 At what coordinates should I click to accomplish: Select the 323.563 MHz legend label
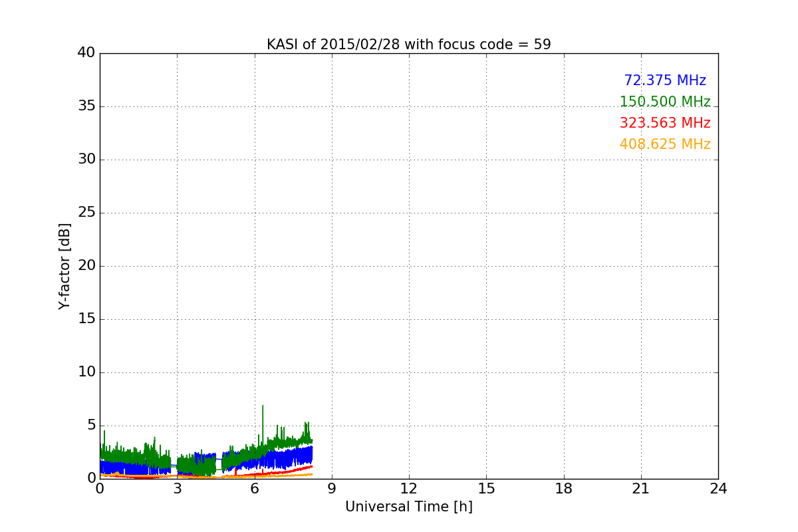pos(665,123)
